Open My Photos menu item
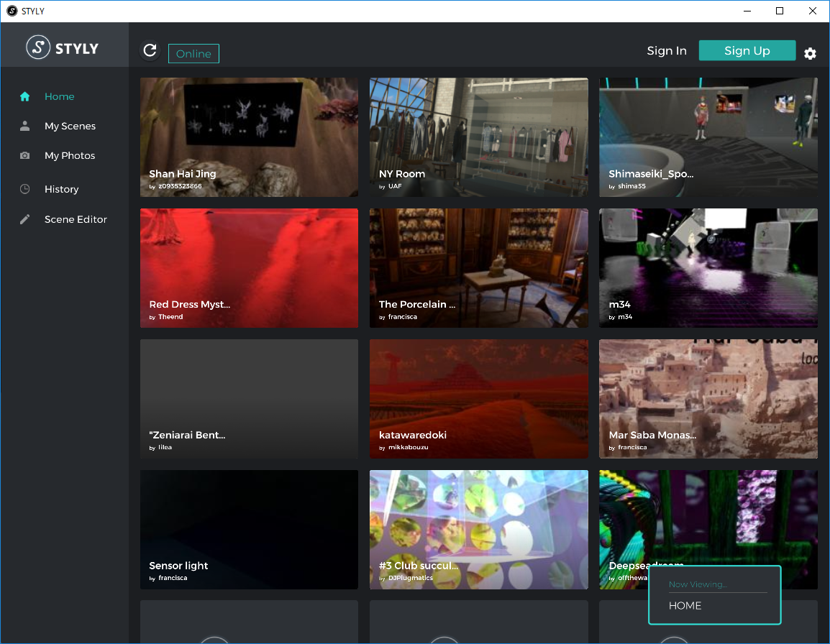830x644 pixels. tap(70, 155)
